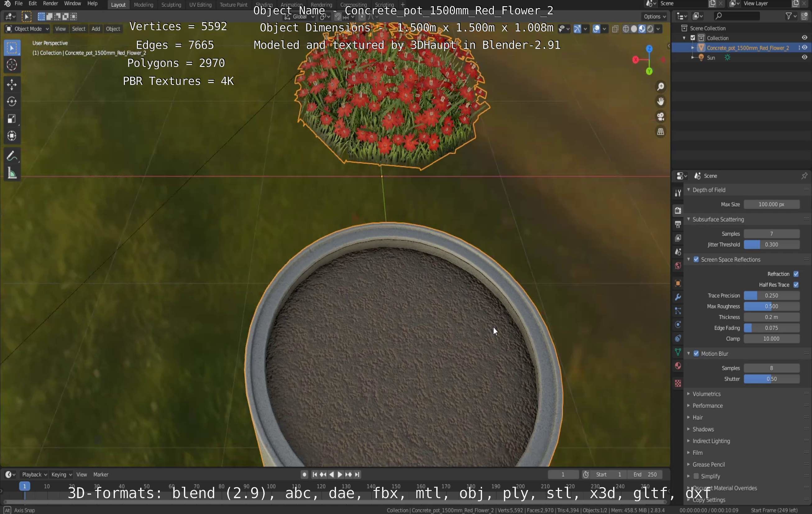The height and width of the screenshot is (514, 812).
Task: Open the File menu
Action: coord(19,4)
